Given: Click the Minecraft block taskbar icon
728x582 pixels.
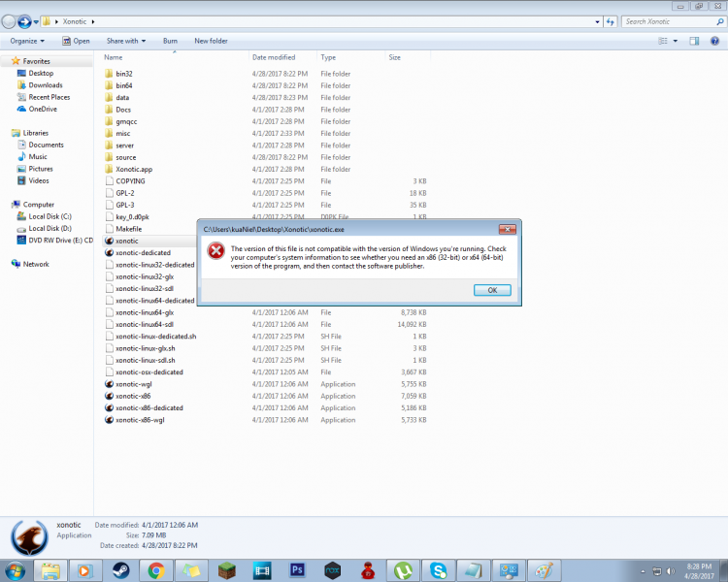Looking at the screenshot, I should (x=227, y=570).
